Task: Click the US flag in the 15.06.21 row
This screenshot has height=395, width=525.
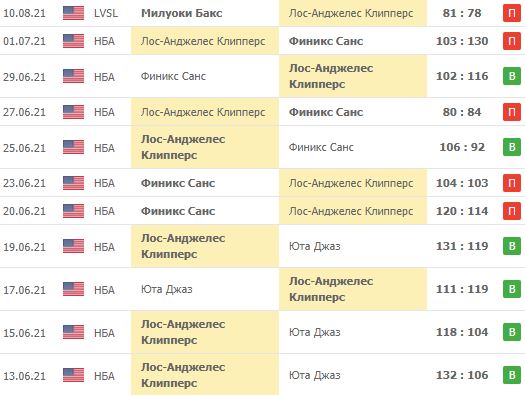Action: [73, 332]
